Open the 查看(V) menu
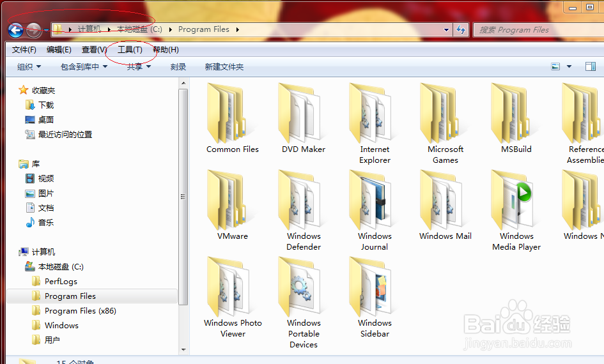 click(x=93, y=50)
